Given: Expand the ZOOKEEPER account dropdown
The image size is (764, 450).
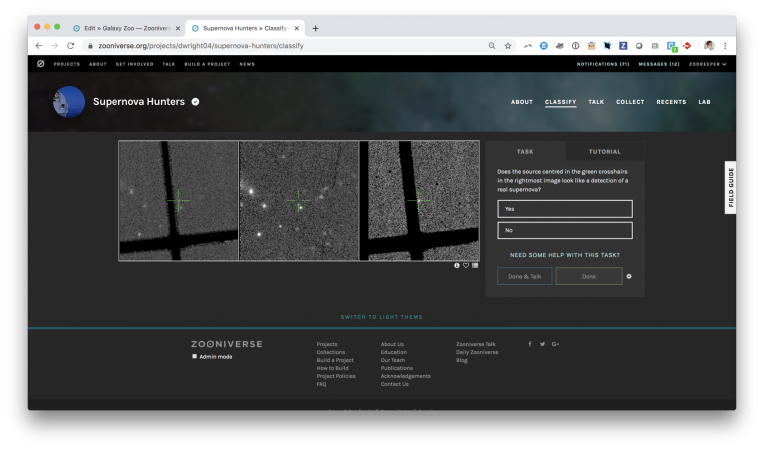Looking at the screenshot, I should tap(707, 64).
